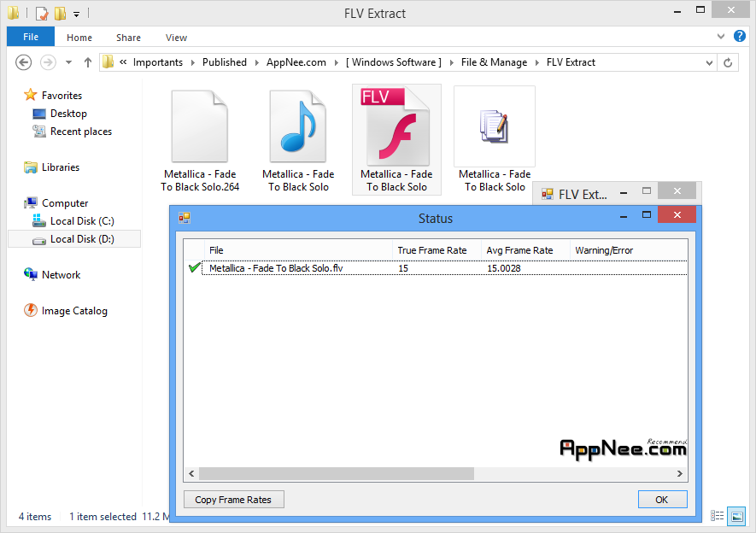Open the address bar history dropdown

tap(709, 62)
